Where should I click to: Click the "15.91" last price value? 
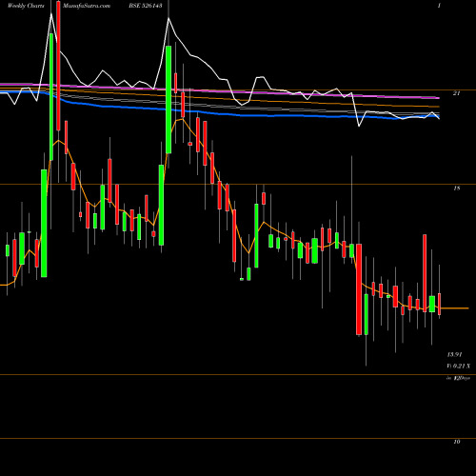click(454, 354)
